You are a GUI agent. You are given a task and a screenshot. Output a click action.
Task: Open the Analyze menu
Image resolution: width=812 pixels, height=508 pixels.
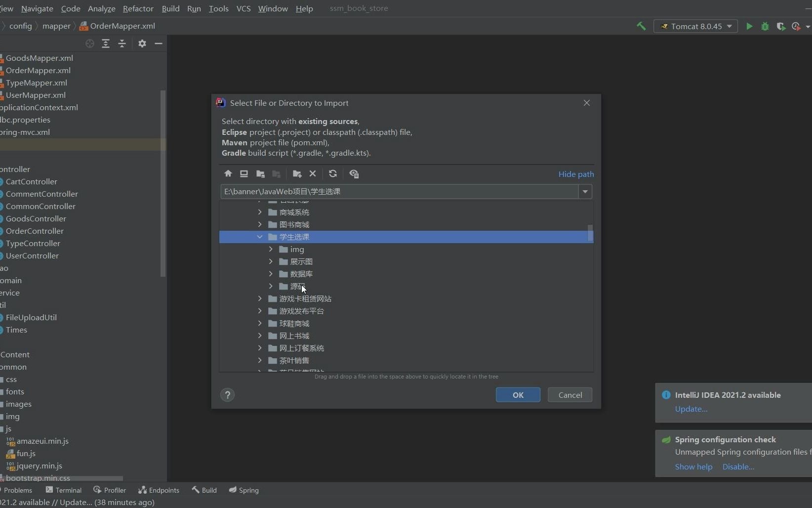101,8
